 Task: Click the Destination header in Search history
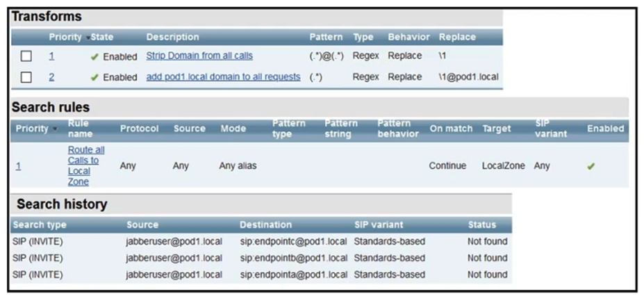(266, 225)
